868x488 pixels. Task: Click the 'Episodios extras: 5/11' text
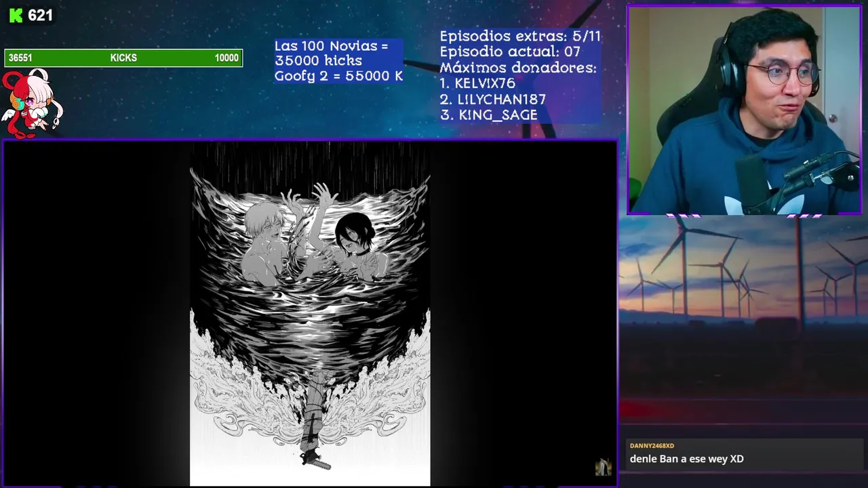coord(520,36)
